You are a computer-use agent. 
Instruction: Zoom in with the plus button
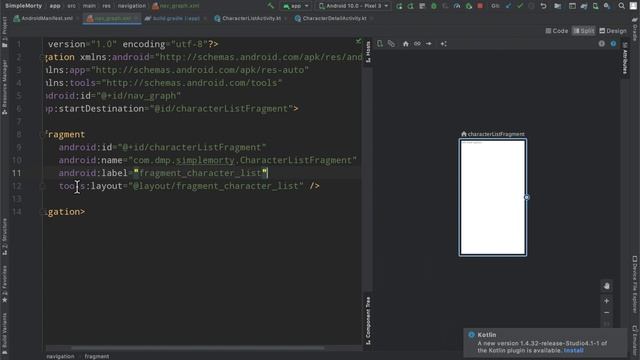(607, 301)
